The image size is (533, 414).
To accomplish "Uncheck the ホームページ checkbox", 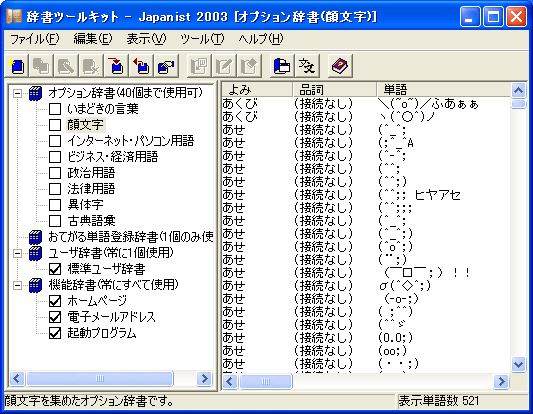I will pyautogui.click(x=55, y=301).
